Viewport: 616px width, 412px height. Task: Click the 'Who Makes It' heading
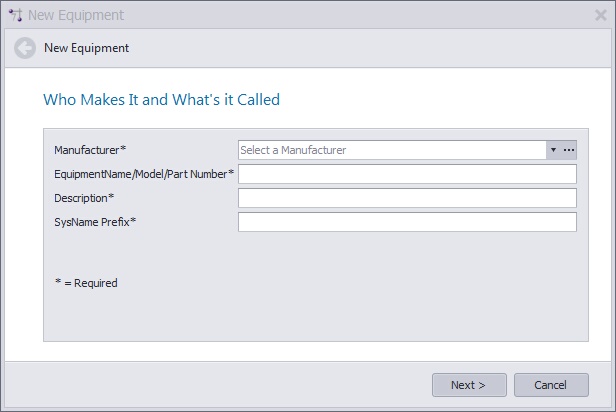(161, 100)
